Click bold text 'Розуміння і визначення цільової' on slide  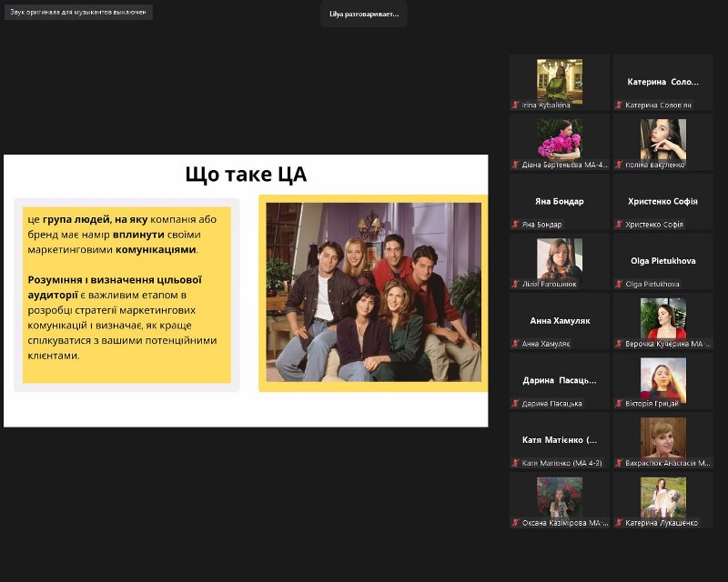(x=115, y=280)
